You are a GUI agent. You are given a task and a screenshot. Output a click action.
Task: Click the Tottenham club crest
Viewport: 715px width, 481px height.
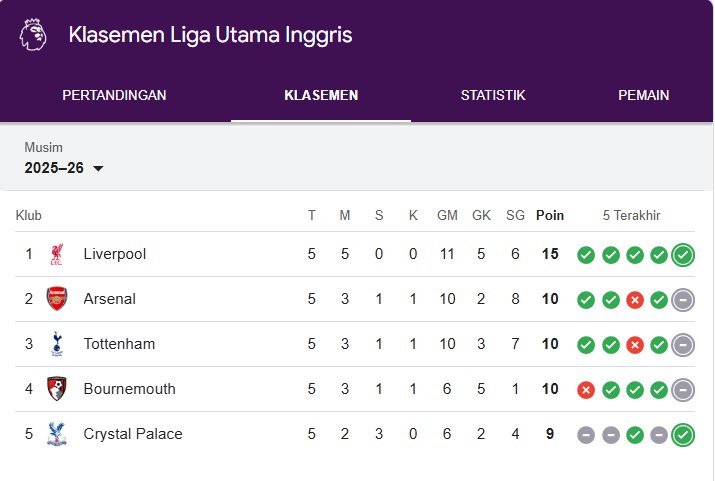[57, 344]
